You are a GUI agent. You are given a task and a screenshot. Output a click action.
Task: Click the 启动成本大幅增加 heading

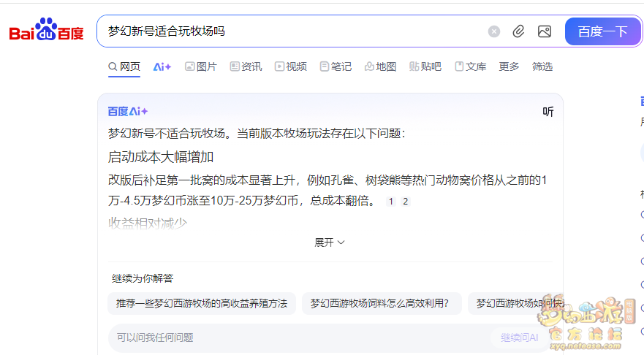pos(161,157)
